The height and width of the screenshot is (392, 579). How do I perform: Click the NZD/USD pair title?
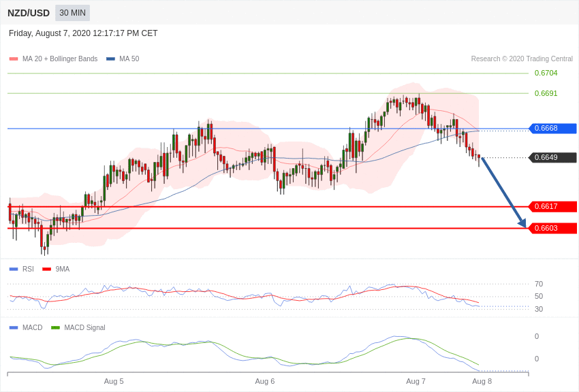(x=29, y=14)
